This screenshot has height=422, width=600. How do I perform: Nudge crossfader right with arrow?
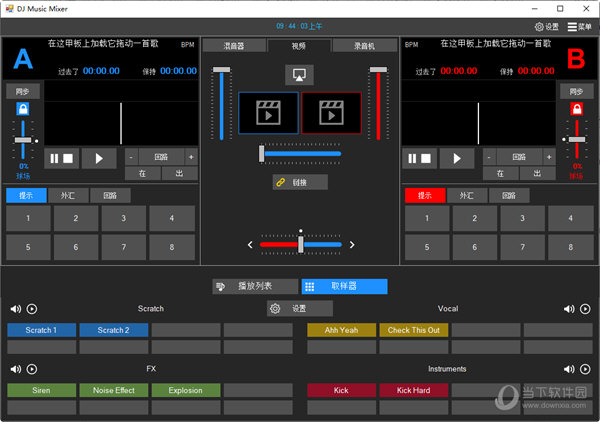coord(352,244)
